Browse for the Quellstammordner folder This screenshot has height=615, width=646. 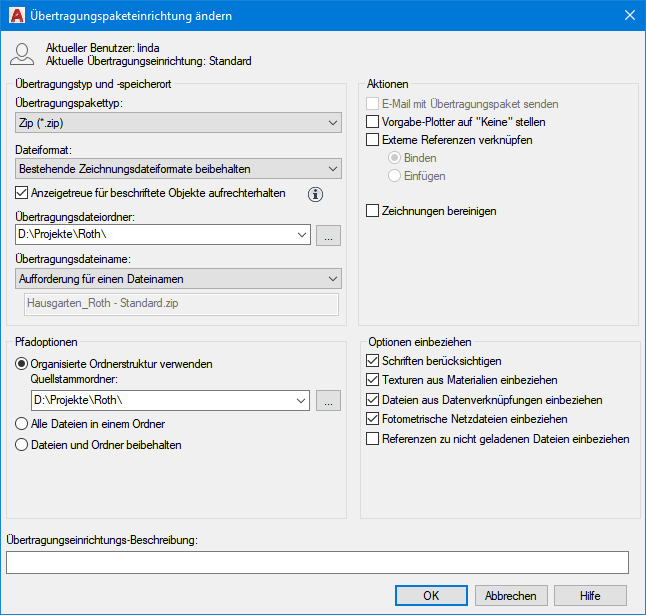[x=329, y=401]
